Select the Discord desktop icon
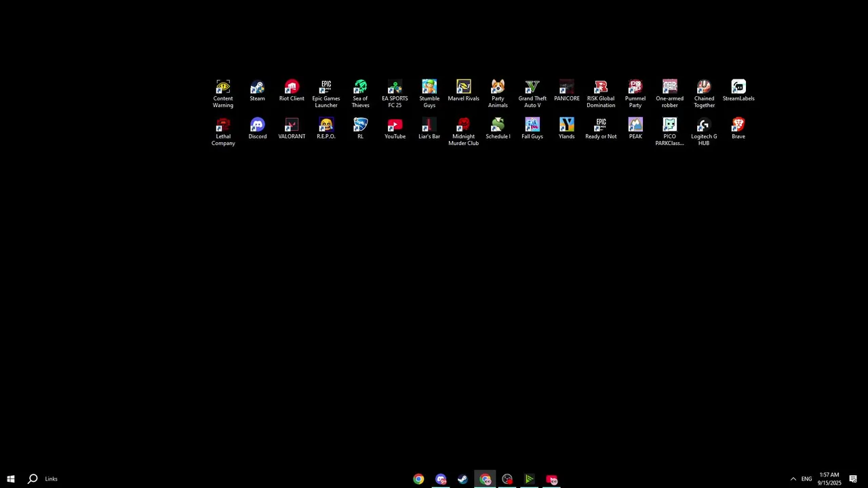Image resolution: width=868 pixels, height=488 pixels. click(x=257, y=129)
